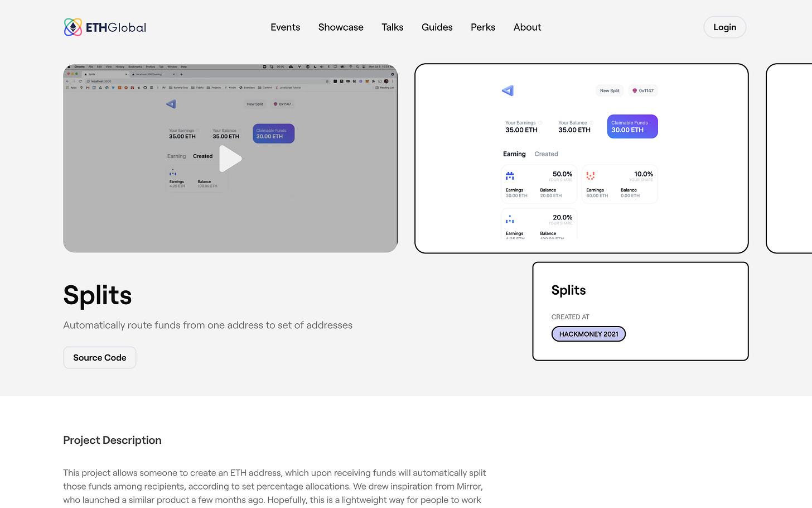Open the partially visible next screenshot
This screenshot has width=812, height=508.
pos(789,158)
